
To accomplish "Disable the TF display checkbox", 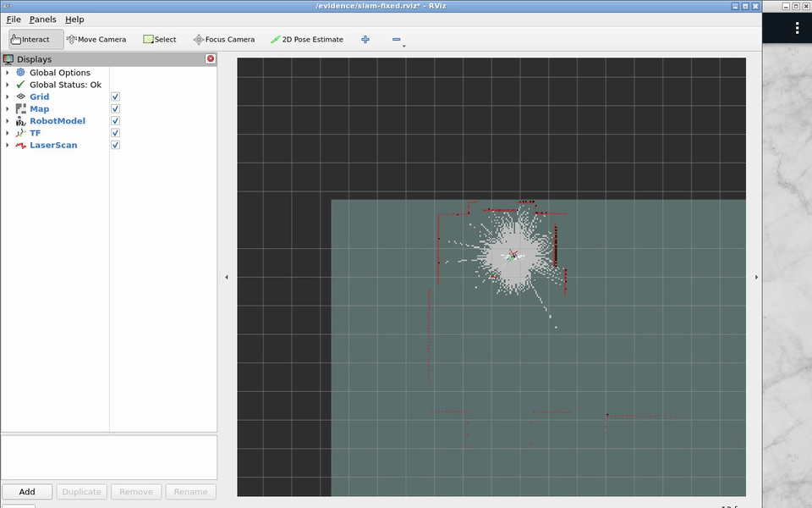I will (116, 133).
